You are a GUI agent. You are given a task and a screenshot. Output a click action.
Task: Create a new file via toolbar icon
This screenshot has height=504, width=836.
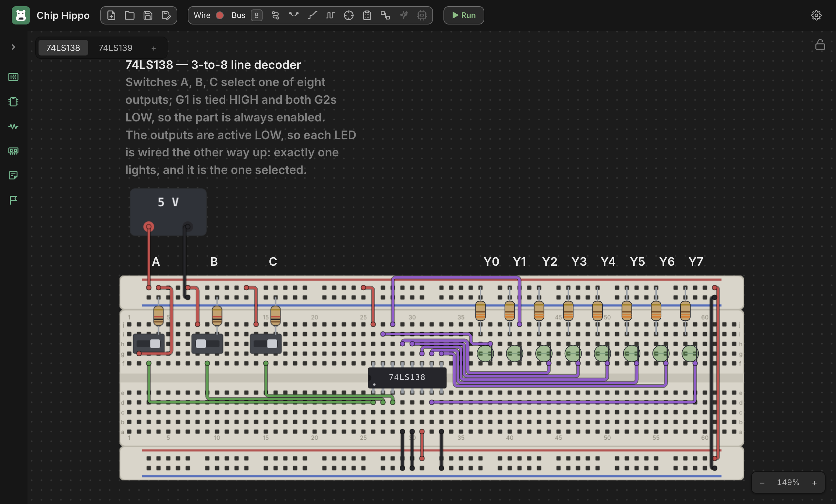click(x=111, y=15)
